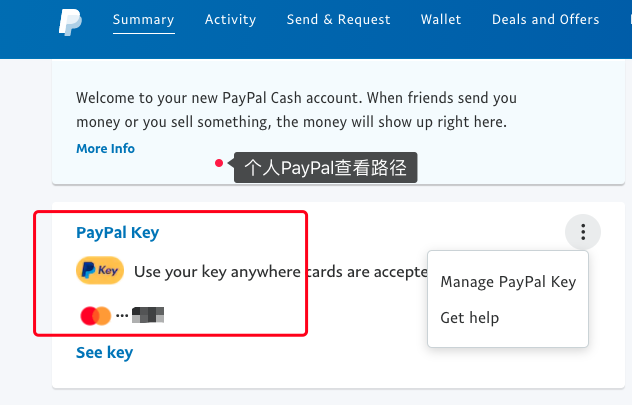
Task: Click the ellipsis before the masked card digits
Action: [x=122, y=316]
